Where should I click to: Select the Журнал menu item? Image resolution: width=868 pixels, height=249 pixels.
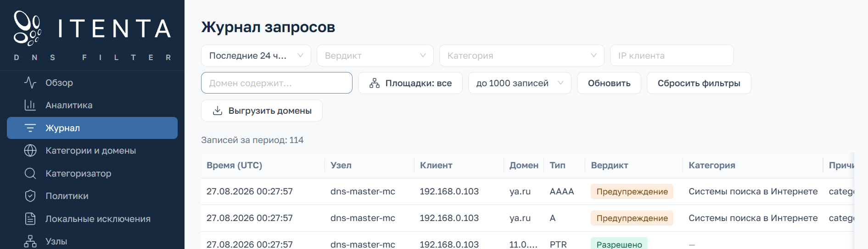tap(92, 128)
